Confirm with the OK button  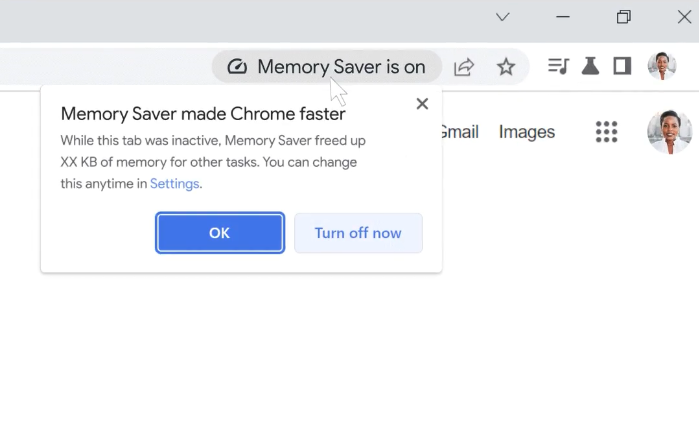pos(220,233)
